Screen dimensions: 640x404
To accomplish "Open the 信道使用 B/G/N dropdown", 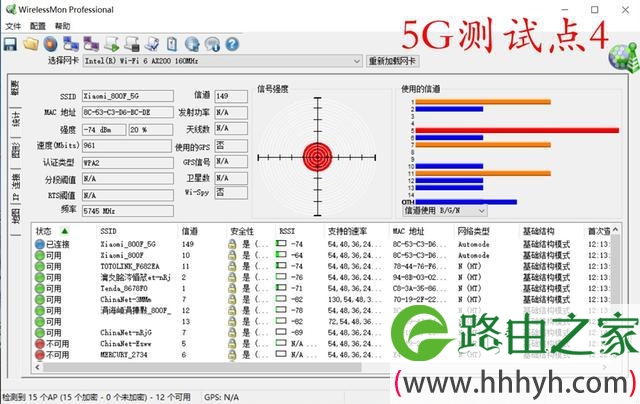I will coord(445,211).
